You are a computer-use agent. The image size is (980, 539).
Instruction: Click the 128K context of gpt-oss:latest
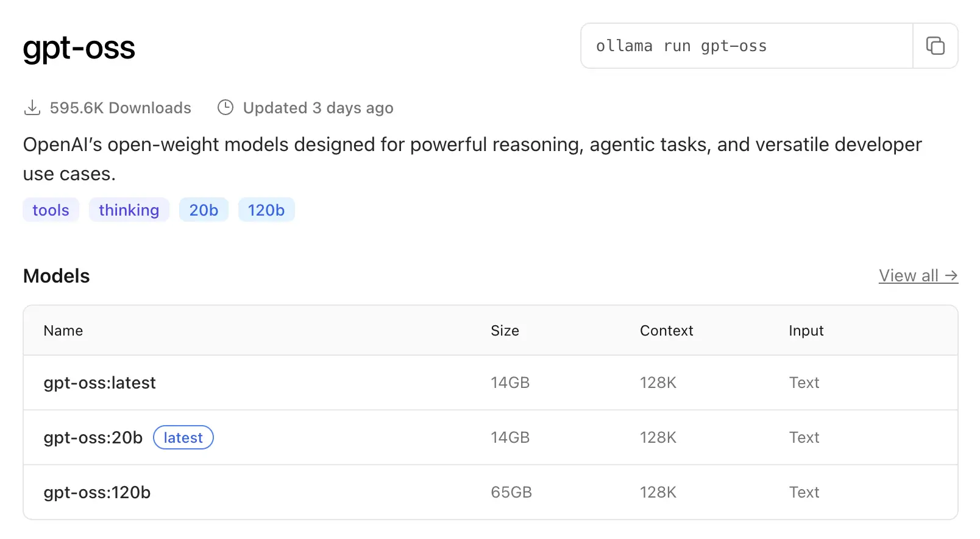[658, 382]
